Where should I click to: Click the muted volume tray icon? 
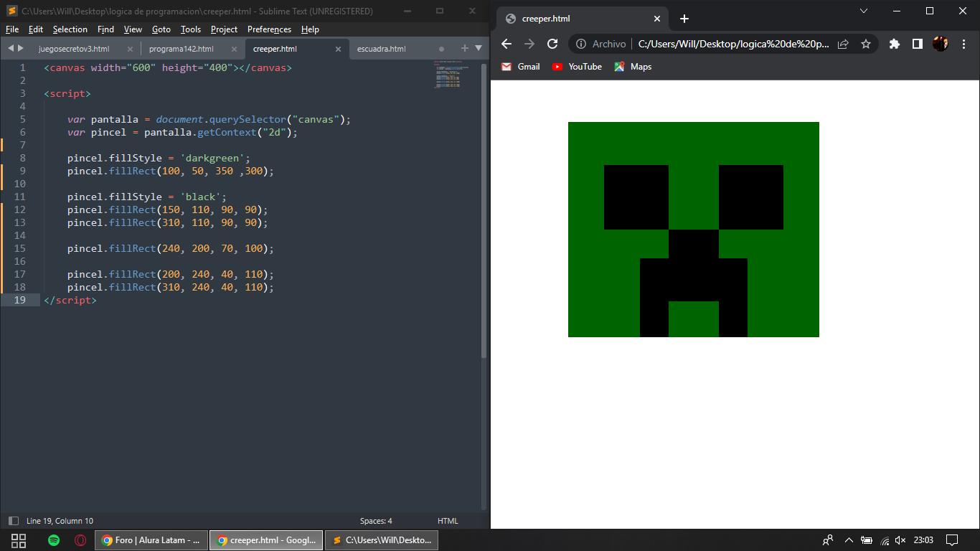900,540
